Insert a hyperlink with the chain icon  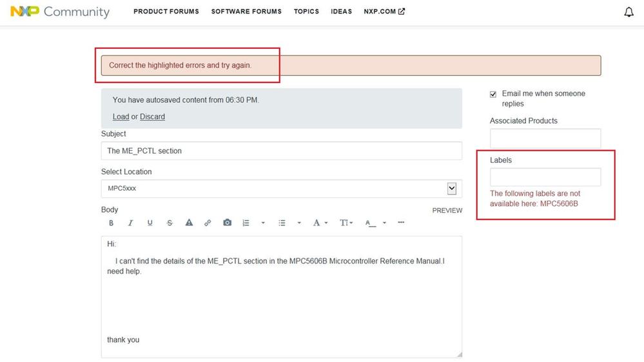pos(208,223)
